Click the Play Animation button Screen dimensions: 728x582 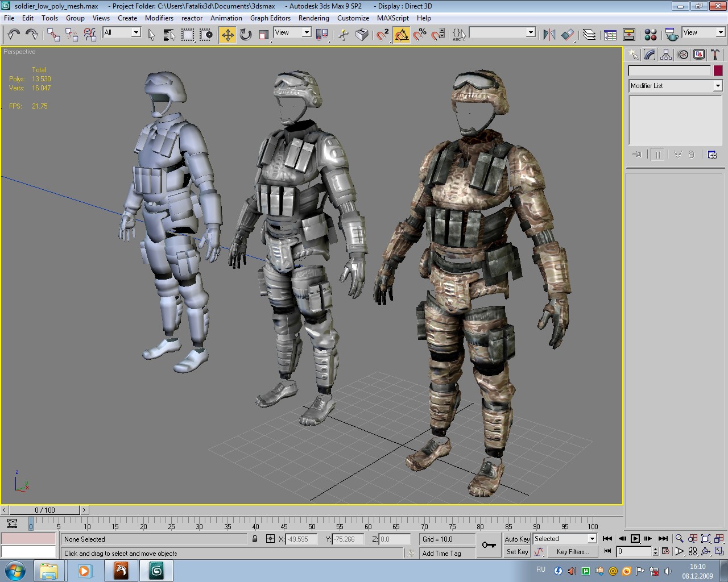coord(635,539)
